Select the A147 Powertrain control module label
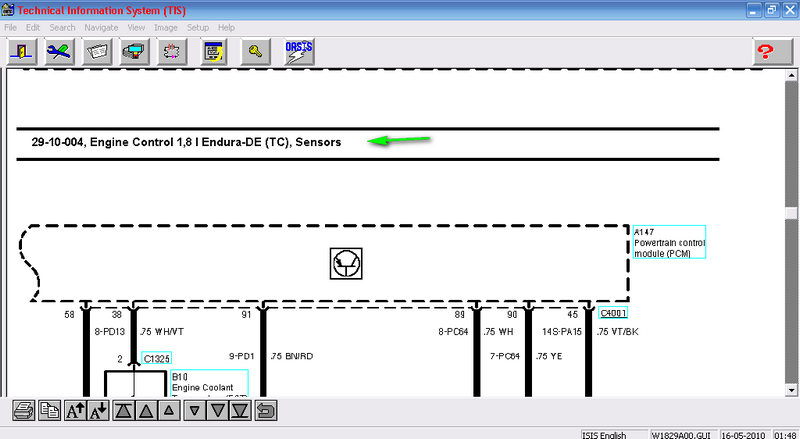This screenshot has width=800, height=439. pos(669,242)
